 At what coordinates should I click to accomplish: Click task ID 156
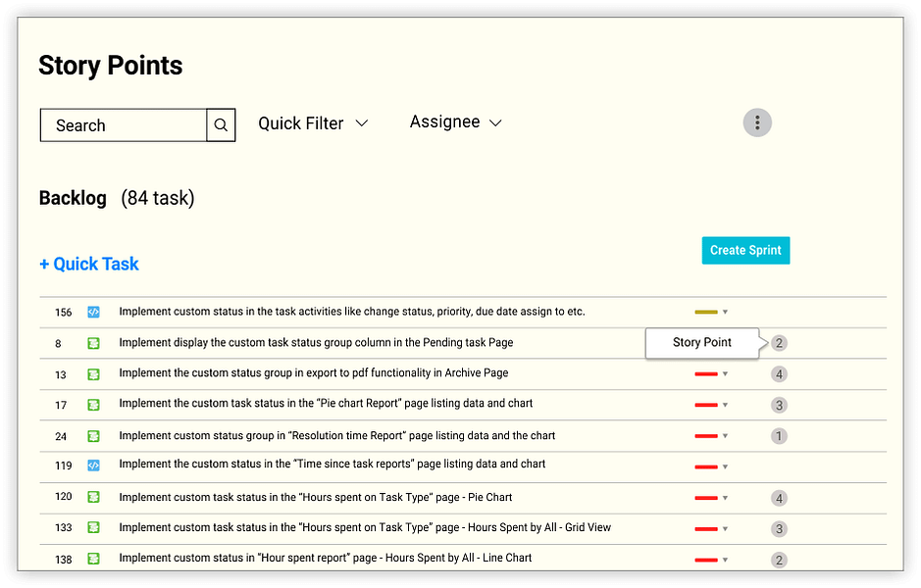[64, 313]
